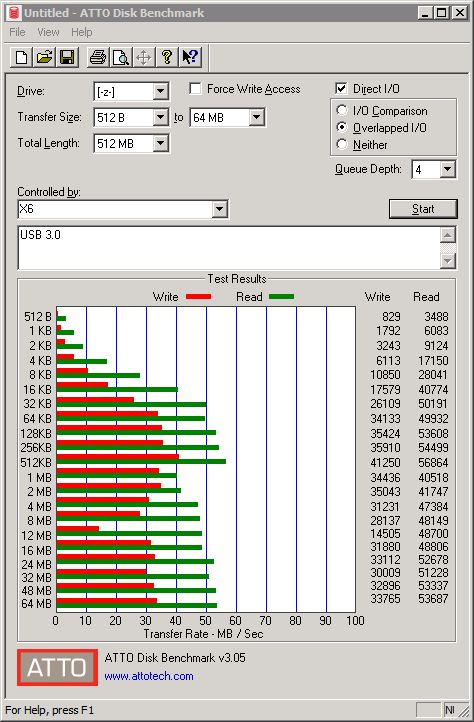Print results using the printer icon
The height and width of the screenshot is (722, 474).
[98, 58]
